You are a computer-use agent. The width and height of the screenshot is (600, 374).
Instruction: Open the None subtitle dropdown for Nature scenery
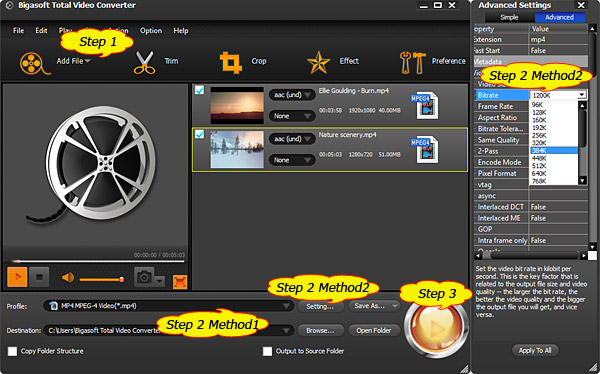coord(292,160)
